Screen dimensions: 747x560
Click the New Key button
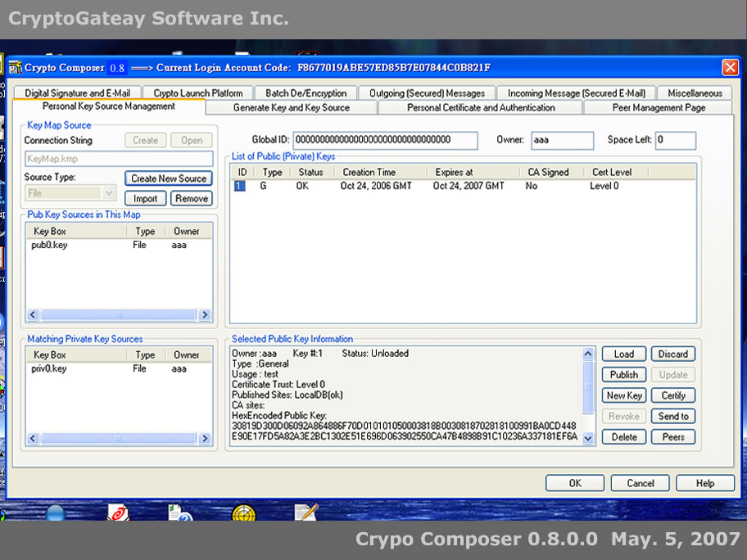click(623, 395)
